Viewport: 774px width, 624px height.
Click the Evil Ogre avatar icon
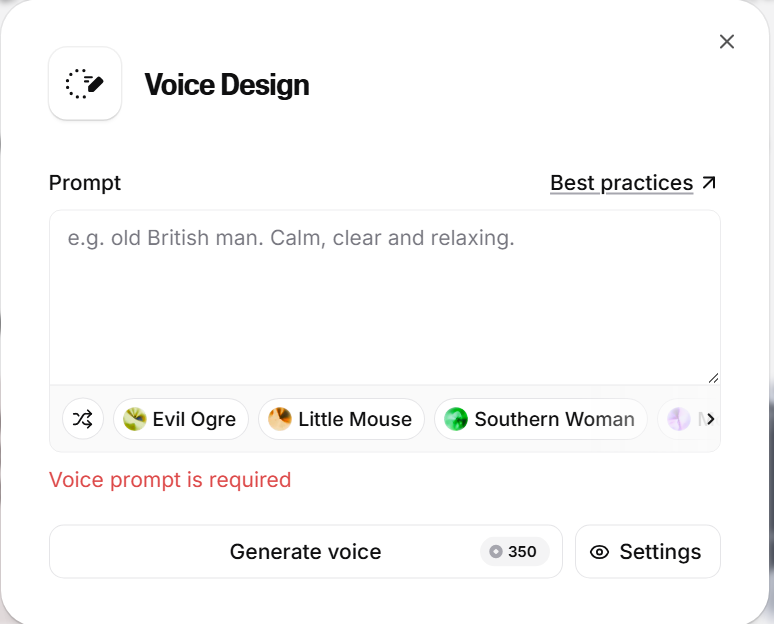[135, 419]
